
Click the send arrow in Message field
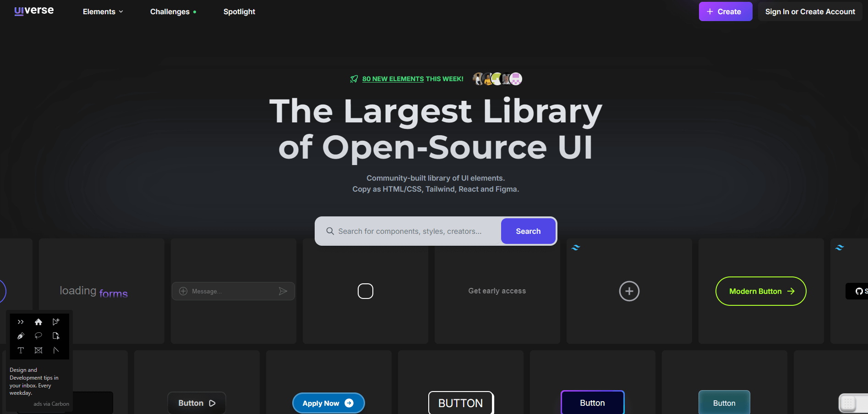tap(283, 291)
